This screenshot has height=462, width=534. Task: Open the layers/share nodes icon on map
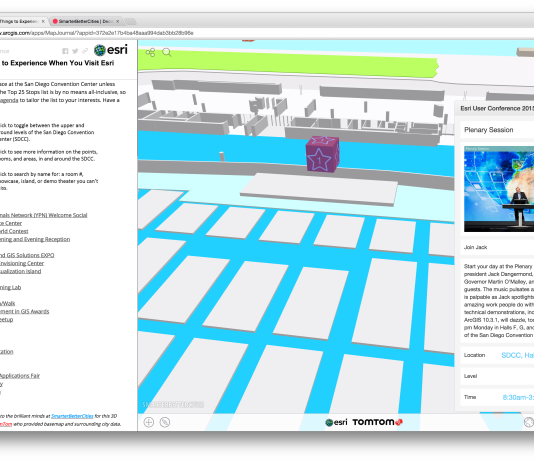[150, 52]
